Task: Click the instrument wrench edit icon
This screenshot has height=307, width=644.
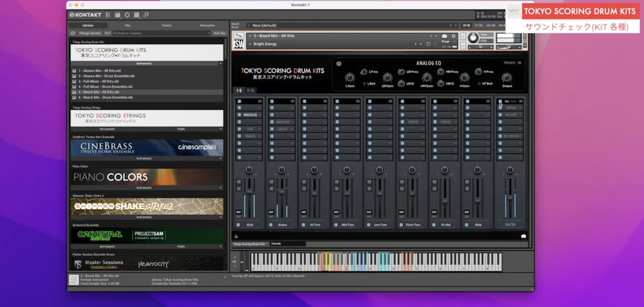Action: click(238, 36)
